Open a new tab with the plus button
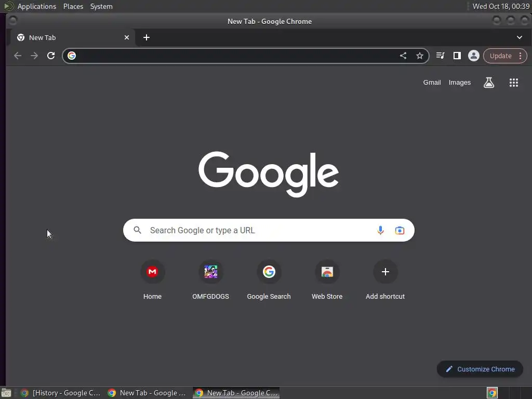This screenshot has width=532, height=399. (x=146, y=37)
